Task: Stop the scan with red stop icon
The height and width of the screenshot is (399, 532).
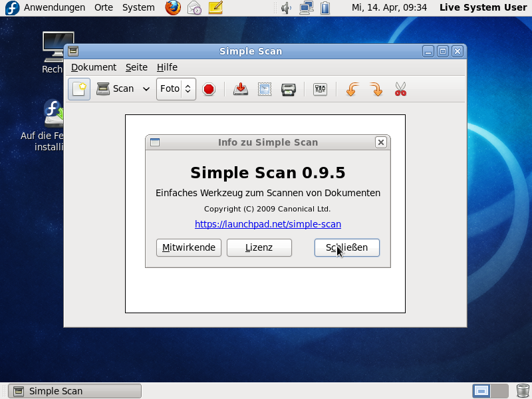Action: click(209, 89)
